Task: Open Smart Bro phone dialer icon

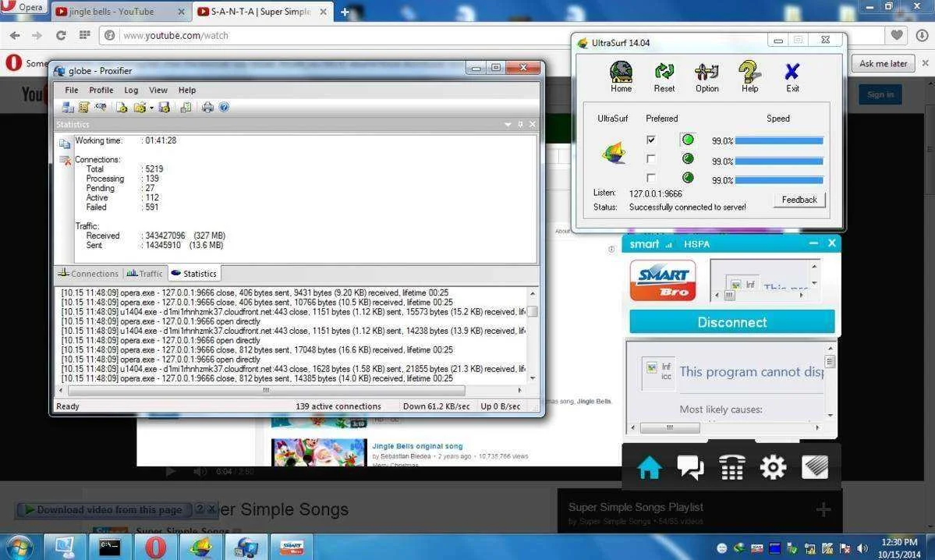Action: 731,467
